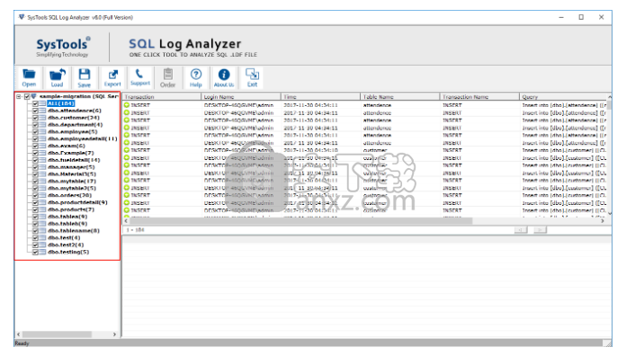Image resolution: width=644 pixels, height=356 pixels.
Task: Click the tree panel's scrollbar left arrow
Action: [19, 334]
